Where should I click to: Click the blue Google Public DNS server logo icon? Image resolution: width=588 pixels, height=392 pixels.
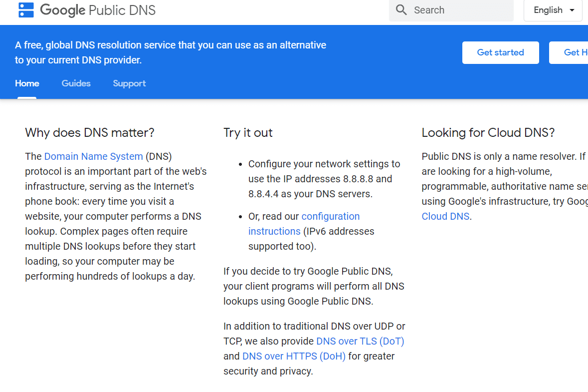[25, 10]
